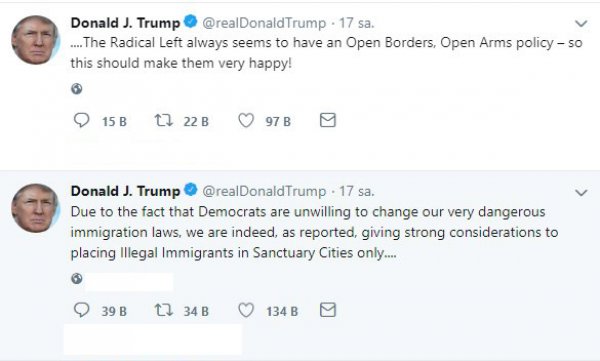Retweet the tweet with 34 B retweets
The image size is (600, 361).
164,310
